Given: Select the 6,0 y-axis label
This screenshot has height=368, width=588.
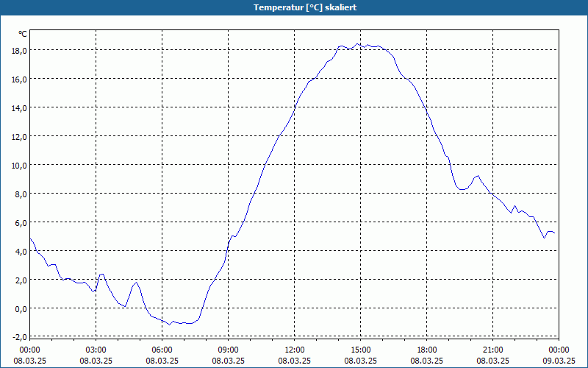Looking at the screenshot, I should pyautogui.click(x=21, y=223).
